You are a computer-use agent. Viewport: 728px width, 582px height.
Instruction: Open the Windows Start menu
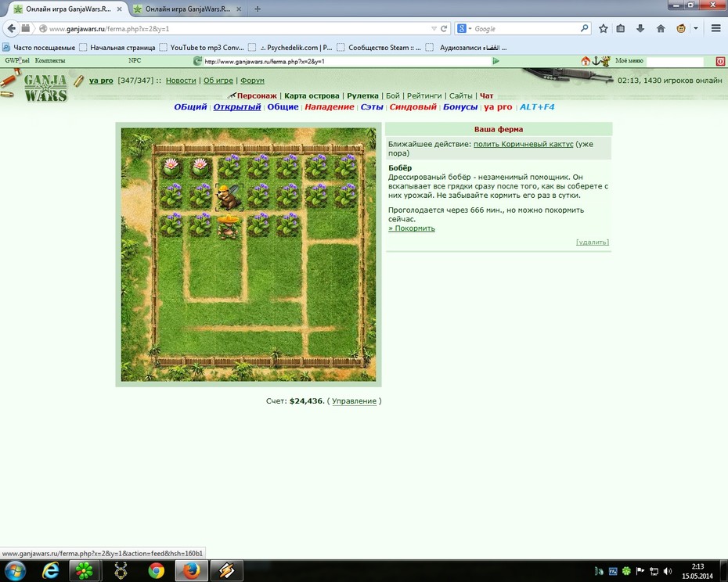(x=14, y=570)
